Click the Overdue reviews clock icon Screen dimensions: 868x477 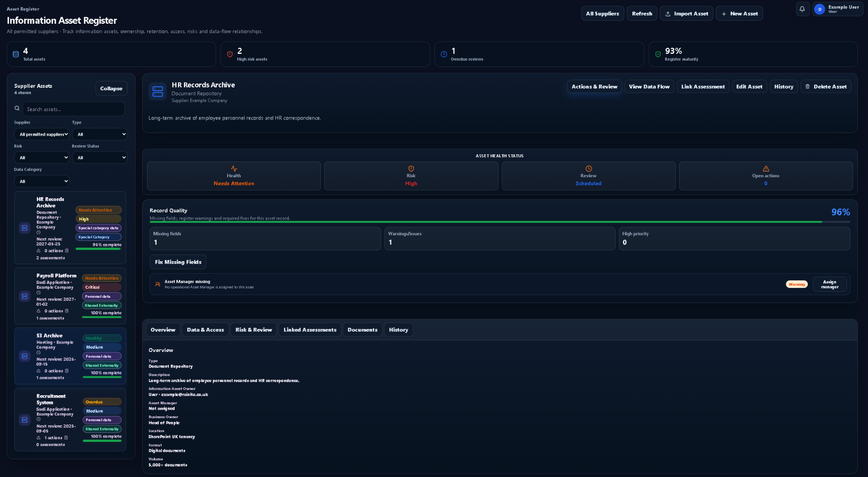pyautogui.click(x=444, y=54)
